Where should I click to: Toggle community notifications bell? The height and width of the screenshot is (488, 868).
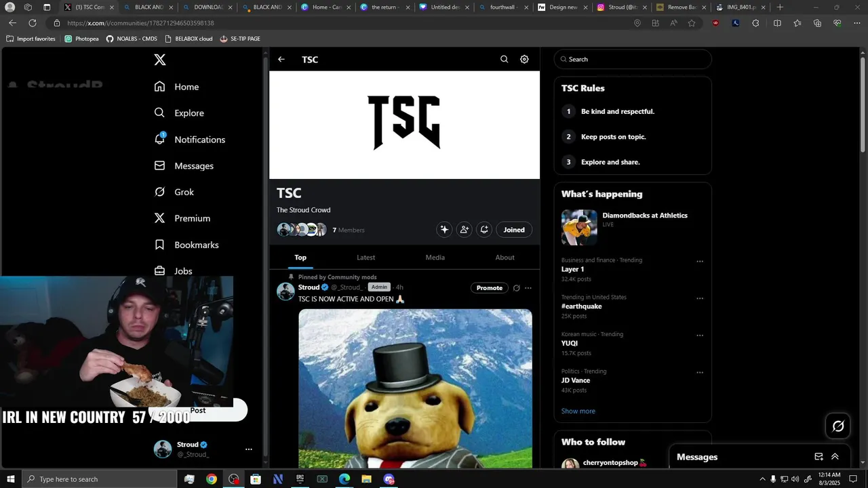(x=484, y=230)
